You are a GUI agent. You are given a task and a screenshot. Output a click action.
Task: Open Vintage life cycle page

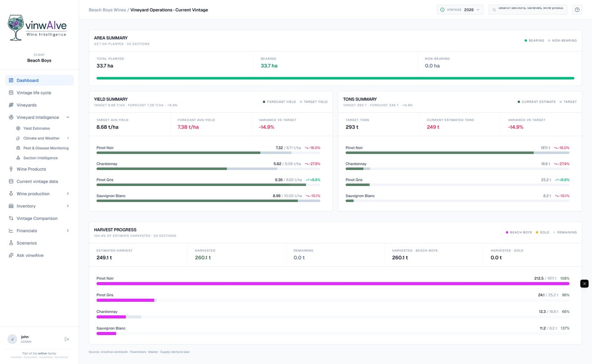point(39,93)
